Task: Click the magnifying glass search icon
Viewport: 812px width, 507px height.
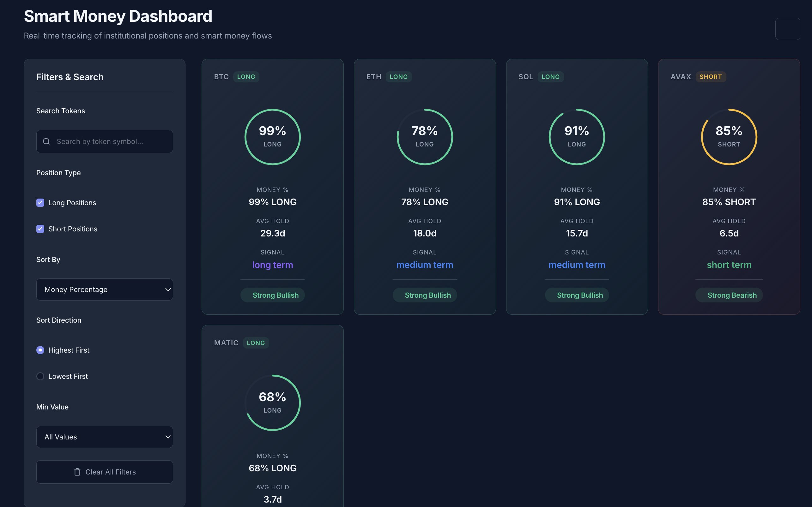Action: tap(46, 141)
